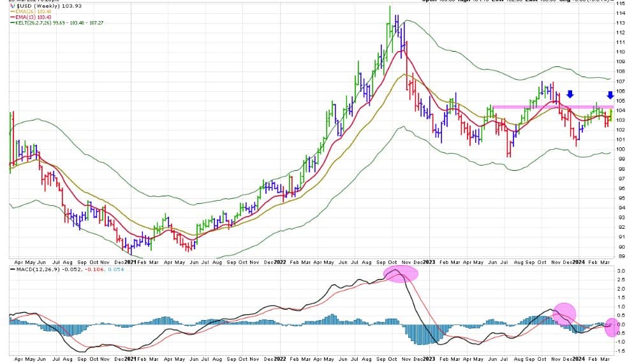The image size is (634, 364).
Task: Select the '$USD (Weekly) 103.93' title
Action: pos(48,6)
